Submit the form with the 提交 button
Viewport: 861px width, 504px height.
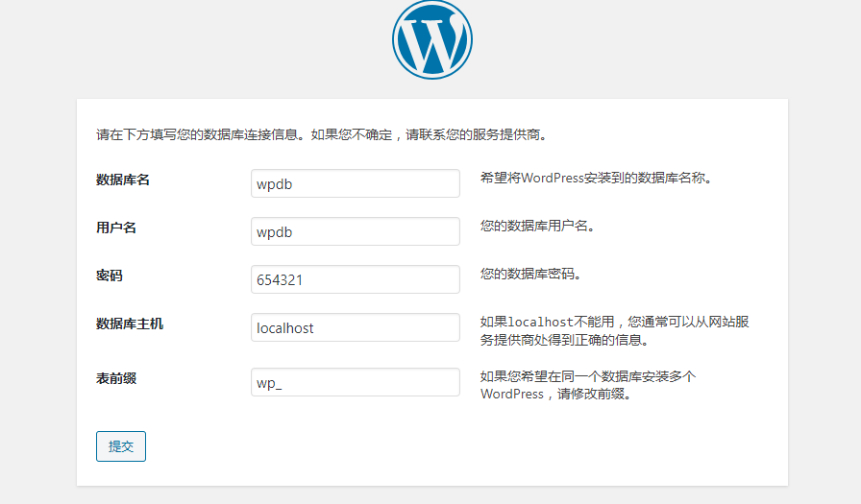coord(121,446)
